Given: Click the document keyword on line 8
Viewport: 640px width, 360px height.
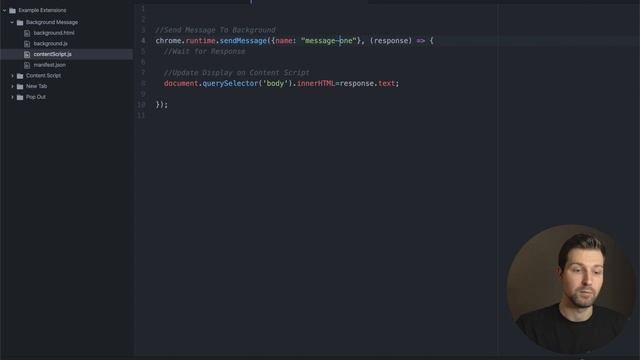Looking at the screenshot, I should [x=181, y=83].
